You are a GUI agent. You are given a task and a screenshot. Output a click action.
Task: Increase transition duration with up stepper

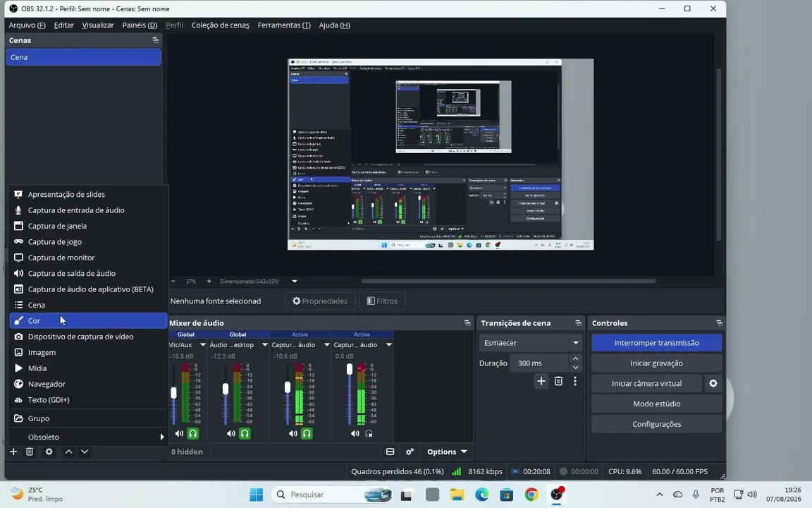(x=576, y=358)
